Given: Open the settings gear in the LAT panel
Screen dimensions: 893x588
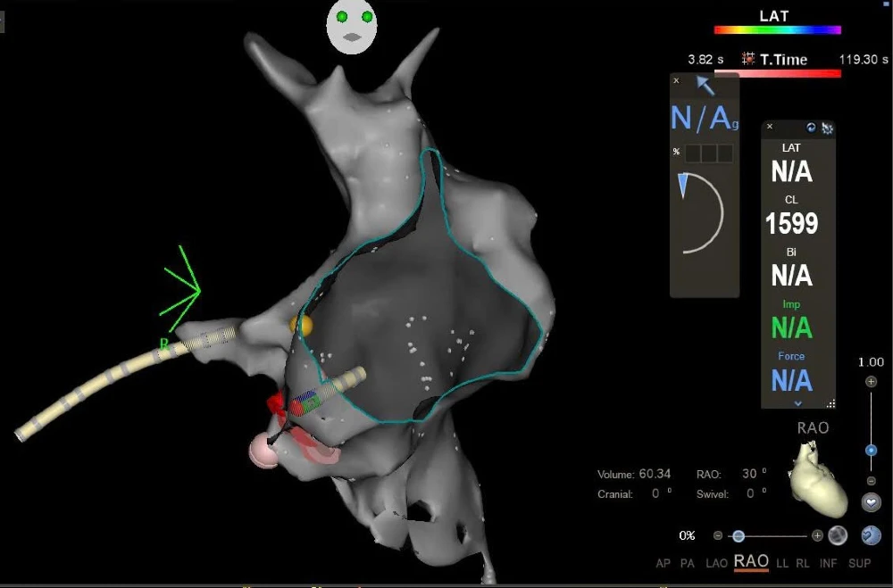Looking at the screenshot, I should tap(827, 128).
